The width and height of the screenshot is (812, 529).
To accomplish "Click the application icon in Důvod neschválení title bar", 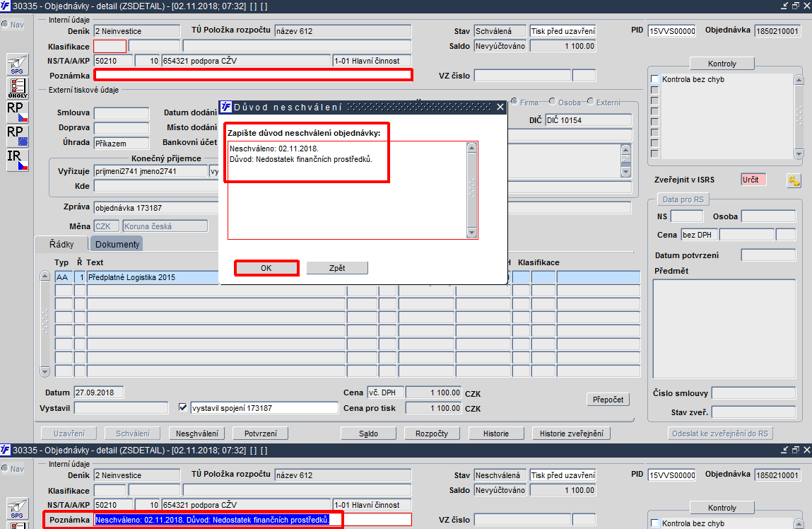I will 225,107.
